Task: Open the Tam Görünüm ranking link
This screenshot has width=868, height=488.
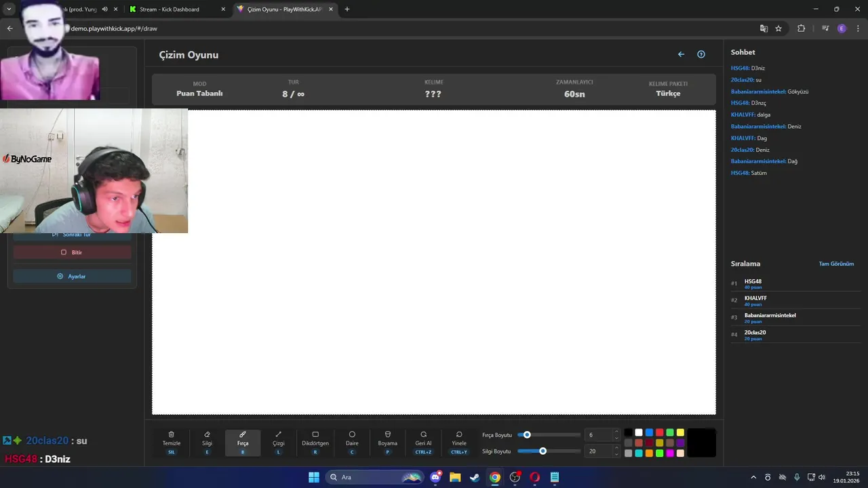Action: tap(836, 264)
